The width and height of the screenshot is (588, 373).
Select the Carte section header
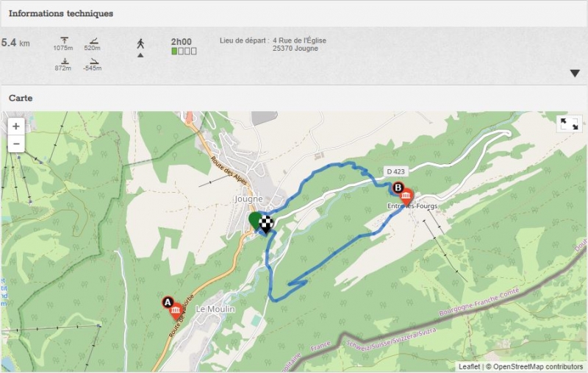click(x=21, y=98)
